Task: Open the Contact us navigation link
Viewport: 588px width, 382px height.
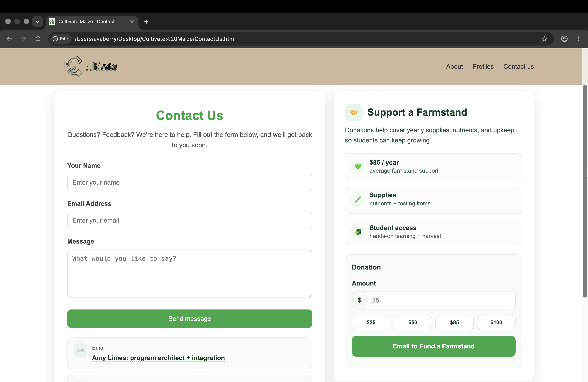Action: pyautogui.click(x=518, y=67)
